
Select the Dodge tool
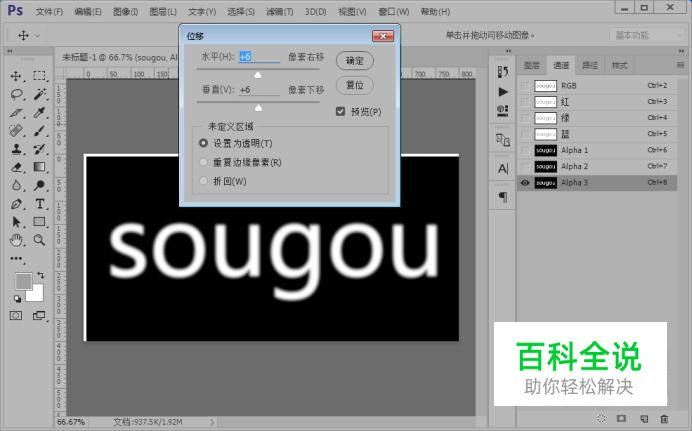pyautogui.click(x=39, y=185)
